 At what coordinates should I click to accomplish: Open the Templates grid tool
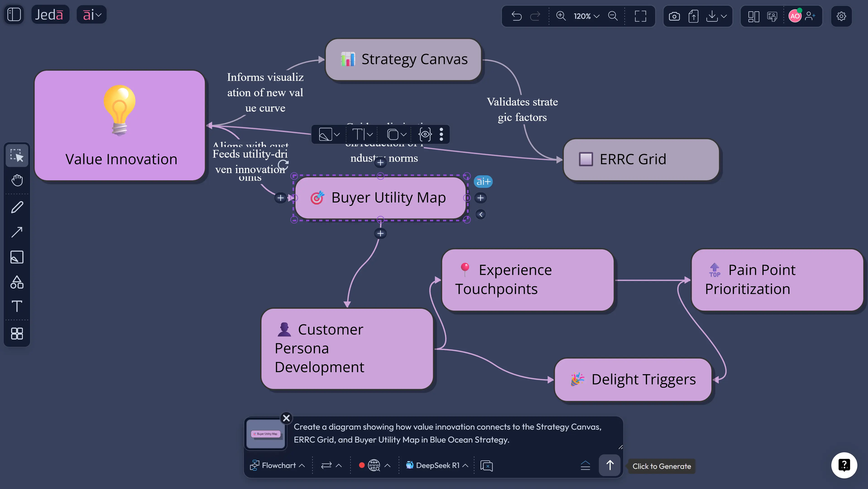[x=17, y=333]
